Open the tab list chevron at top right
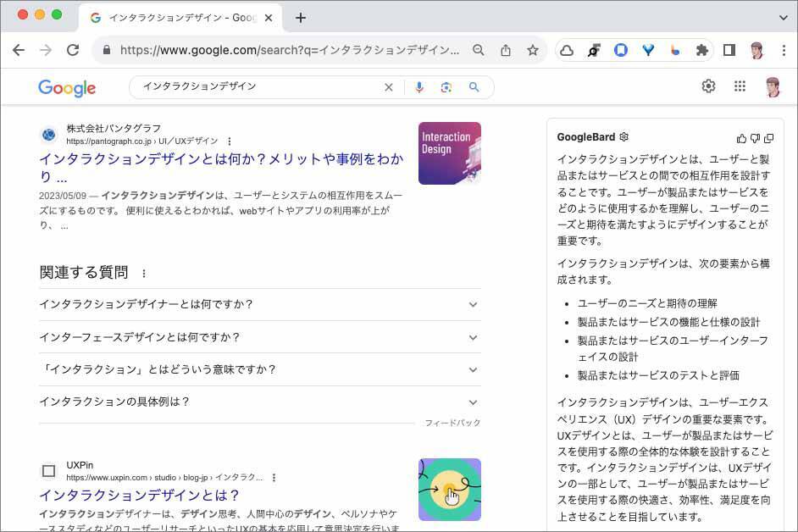Screen dimensions: 798x532 click(784, 18)
